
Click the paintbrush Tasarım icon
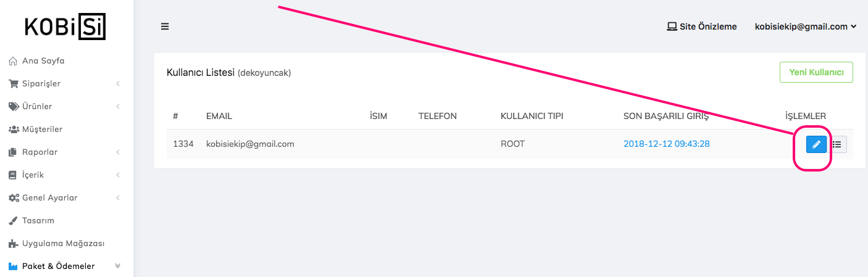pos(13,221)
